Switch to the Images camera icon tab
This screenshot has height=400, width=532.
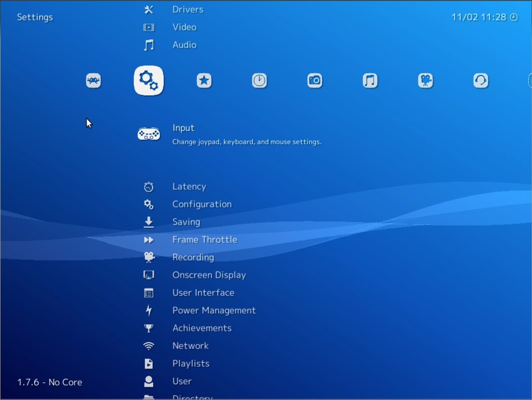click(315, 80)
